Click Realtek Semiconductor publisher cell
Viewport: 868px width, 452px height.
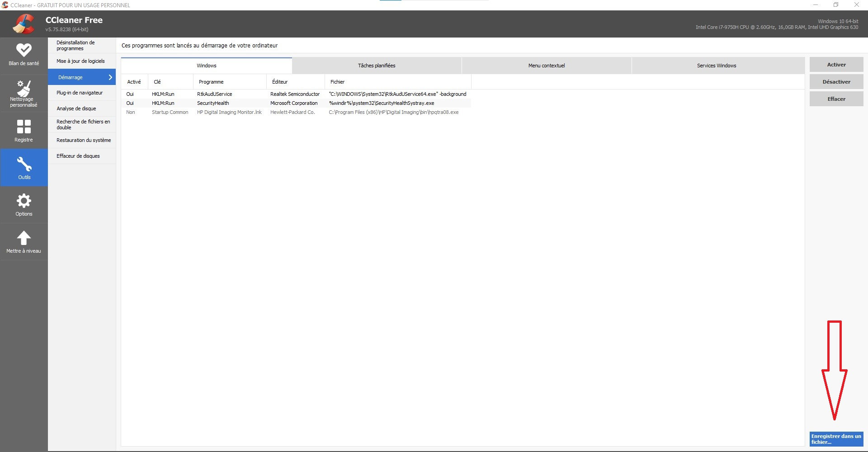point(295,94)
